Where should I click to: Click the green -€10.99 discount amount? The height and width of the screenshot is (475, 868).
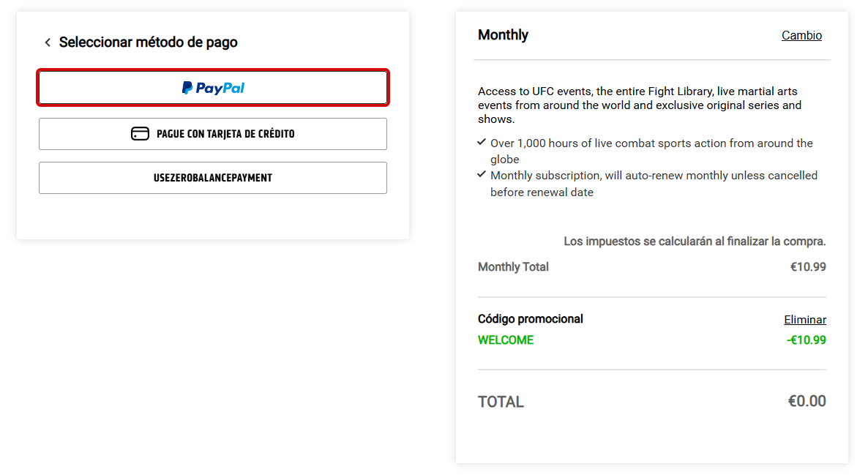(x=806, y=340)
